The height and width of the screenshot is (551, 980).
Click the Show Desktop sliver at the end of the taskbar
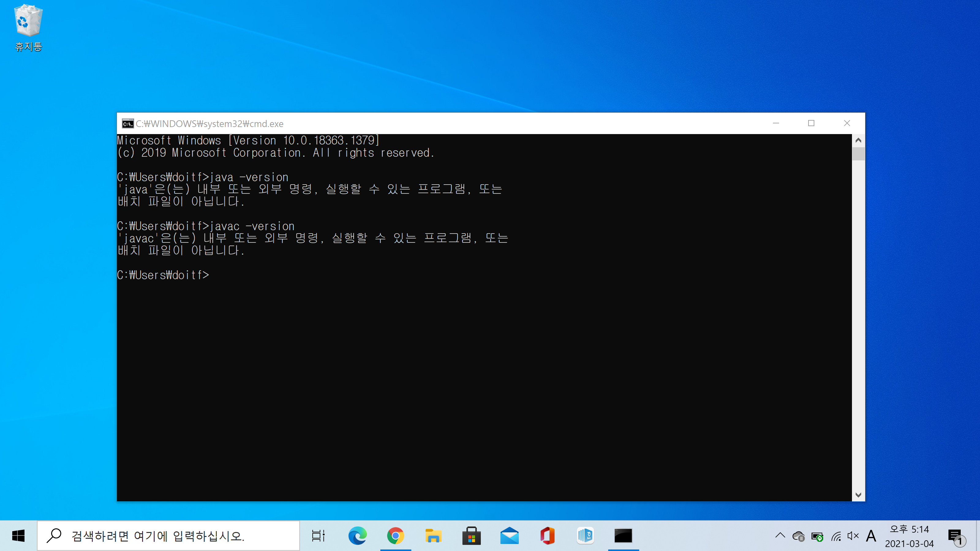pos(978,536)
